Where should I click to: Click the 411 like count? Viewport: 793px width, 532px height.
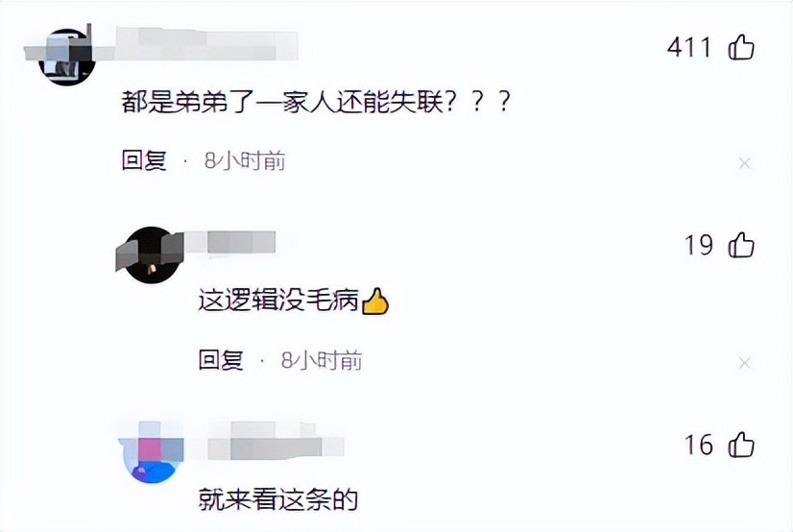click(689, 48)
